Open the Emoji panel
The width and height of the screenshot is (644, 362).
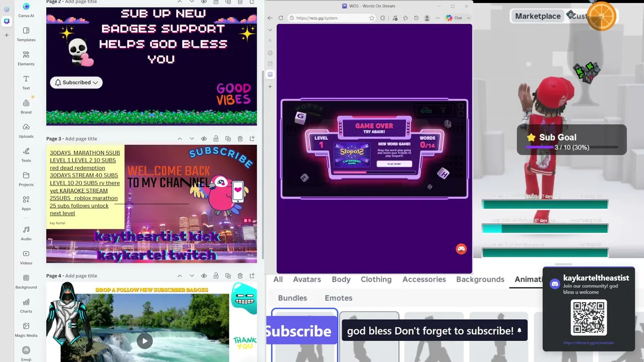click(26, 353)
